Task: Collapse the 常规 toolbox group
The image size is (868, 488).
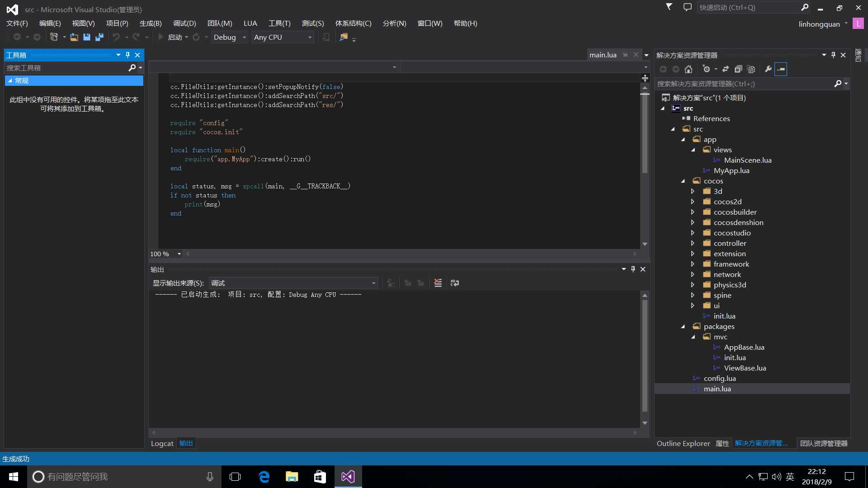Action: 10,80
